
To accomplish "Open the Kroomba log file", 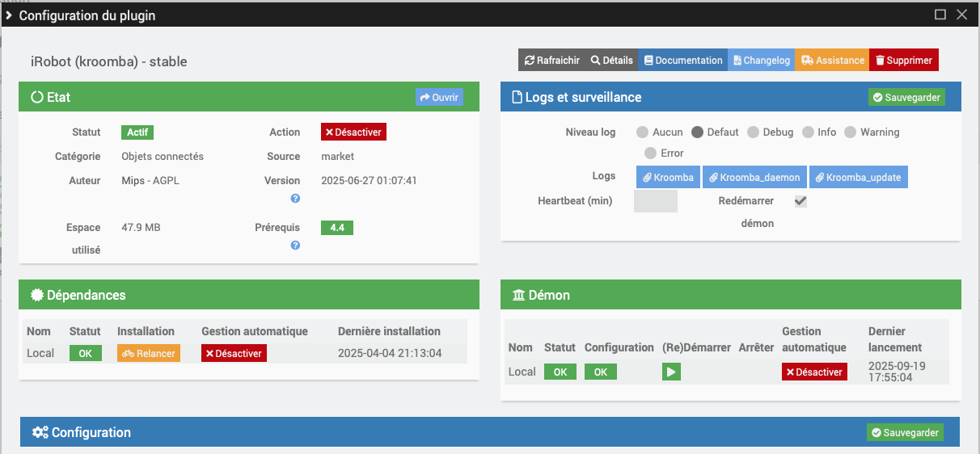I will 668,177.
